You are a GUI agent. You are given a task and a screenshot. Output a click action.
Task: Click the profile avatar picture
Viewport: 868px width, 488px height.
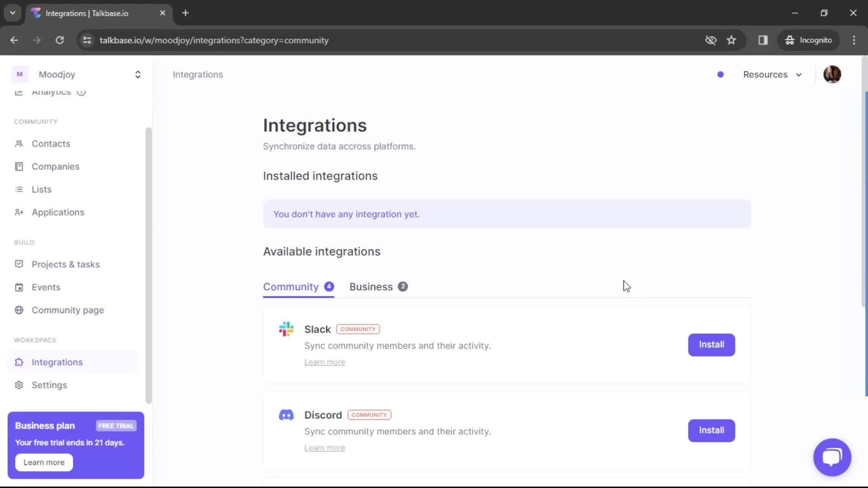pos(832,74)
